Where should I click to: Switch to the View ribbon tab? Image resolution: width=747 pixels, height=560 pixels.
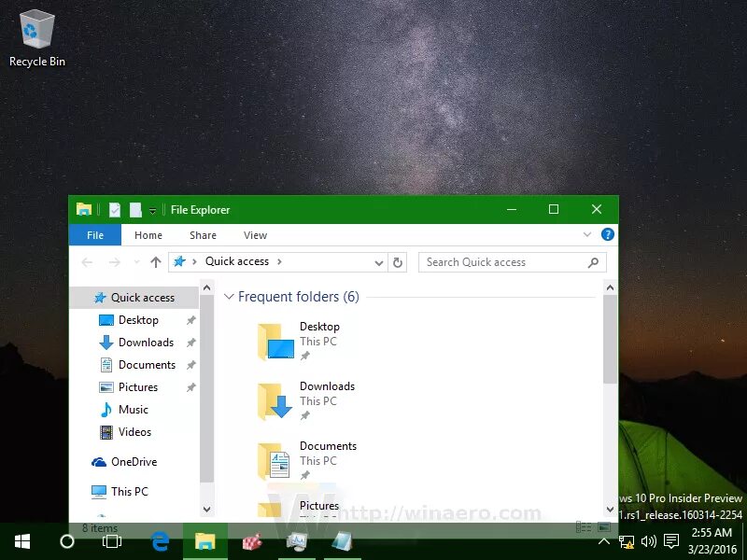[x=255, y=235]
